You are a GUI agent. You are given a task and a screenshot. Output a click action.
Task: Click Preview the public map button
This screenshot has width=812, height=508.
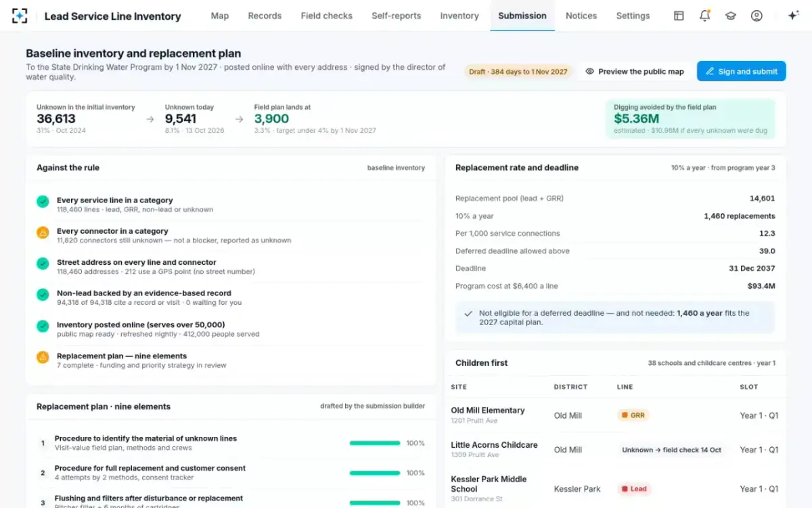pyautogui.click(x=635, y=71)
